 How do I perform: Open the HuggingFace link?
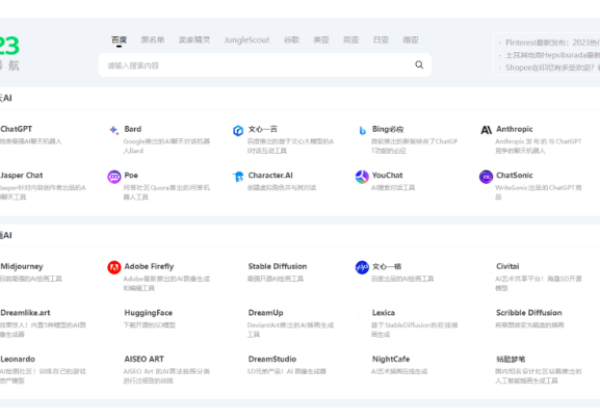[x=148, y=313]
